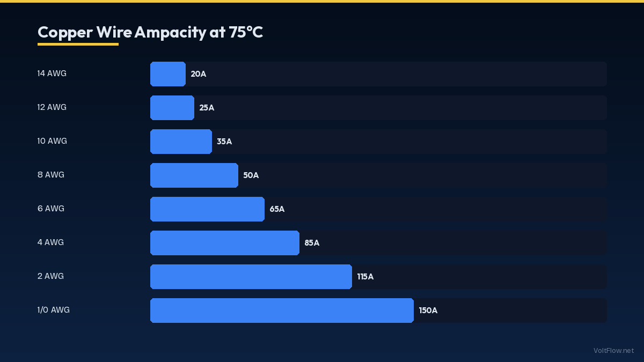Click the 115A value label
Viewport: 644px width, 362px height.
click(x=365, y=277)
